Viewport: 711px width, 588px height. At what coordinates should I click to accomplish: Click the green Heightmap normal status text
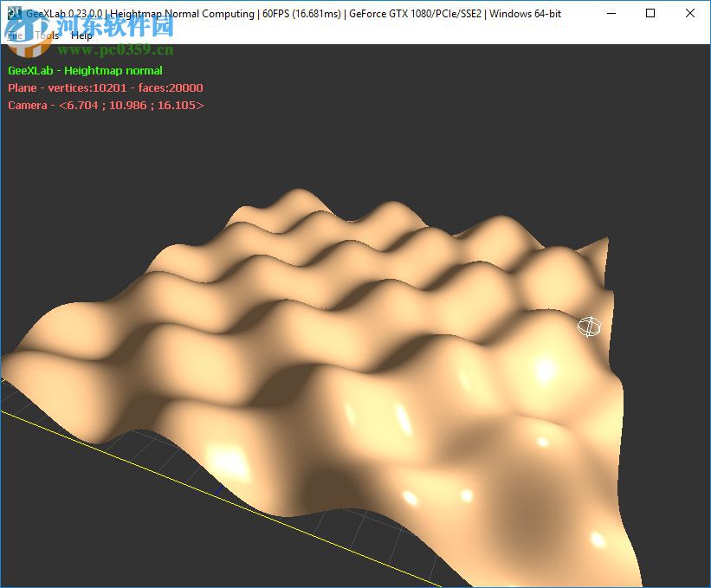click(x=86, y=70)
